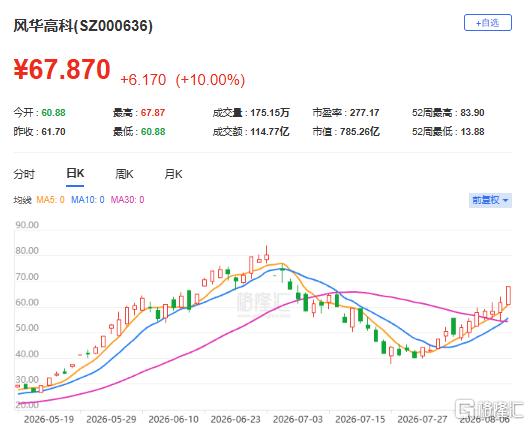Click the change amount +6.170
The width and height of the screenshot is (530, 426).
(143, 80)
